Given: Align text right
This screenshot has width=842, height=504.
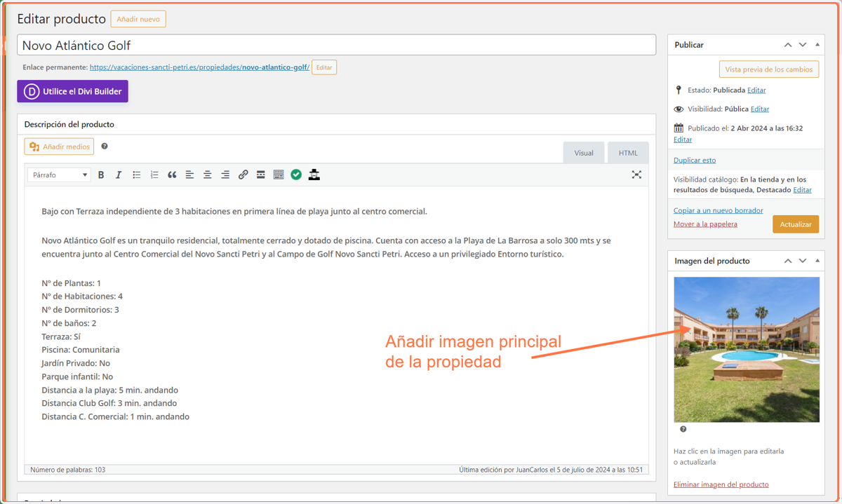Looking at the screenshot, I should click(225, 175).
